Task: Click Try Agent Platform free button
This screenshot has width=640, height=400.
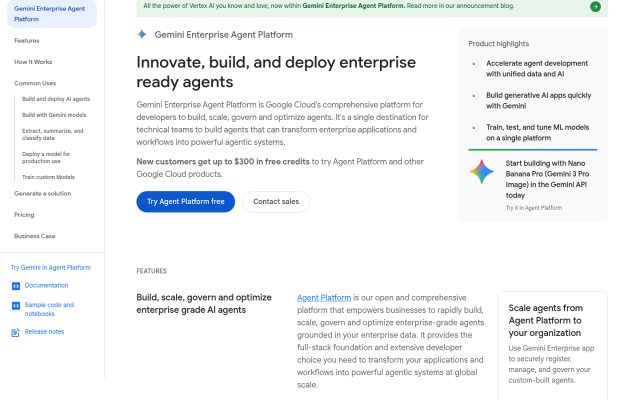Action: (186, 202)
